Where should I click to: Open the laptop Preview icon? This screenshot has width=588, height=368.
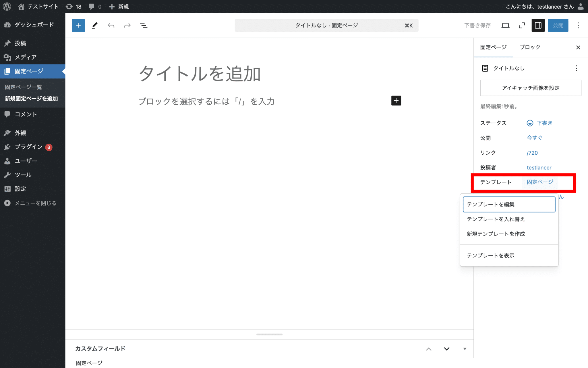point(505,25)
